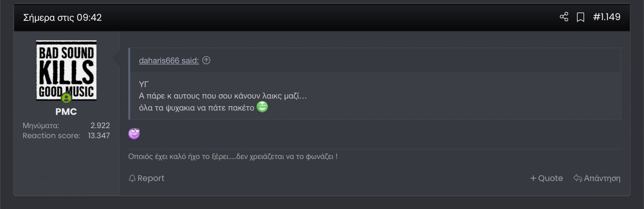The image size is (644, 209).
Task: Click the plus icon beside Quote
Action: pos(533,178)
